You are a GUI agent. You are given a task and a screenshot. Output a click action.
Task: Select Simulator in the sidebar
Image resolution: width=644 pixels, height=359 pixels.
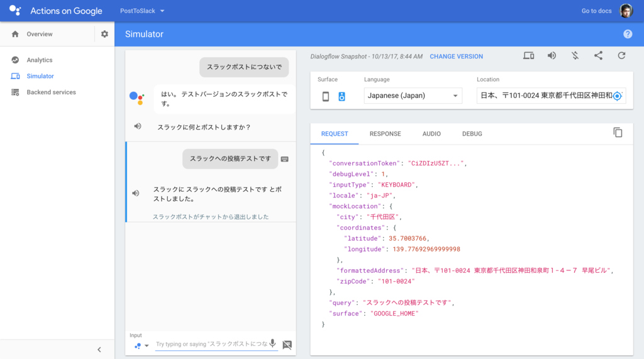40,76
